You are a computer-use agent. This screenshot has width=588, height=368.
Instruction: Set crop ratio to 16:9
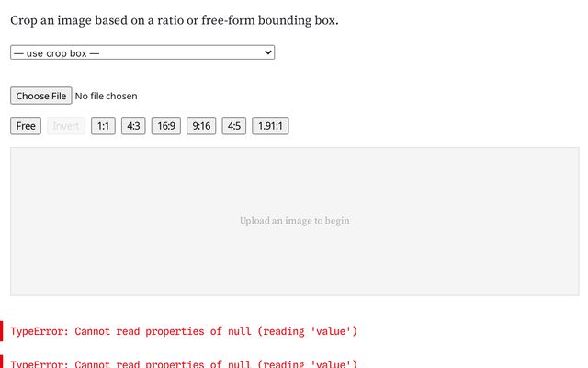click(x=166, y=126)
